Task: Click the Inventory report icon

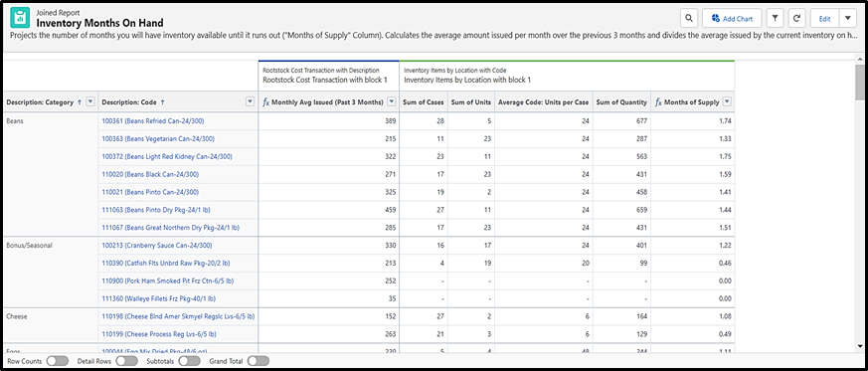Action: (21, 17)
